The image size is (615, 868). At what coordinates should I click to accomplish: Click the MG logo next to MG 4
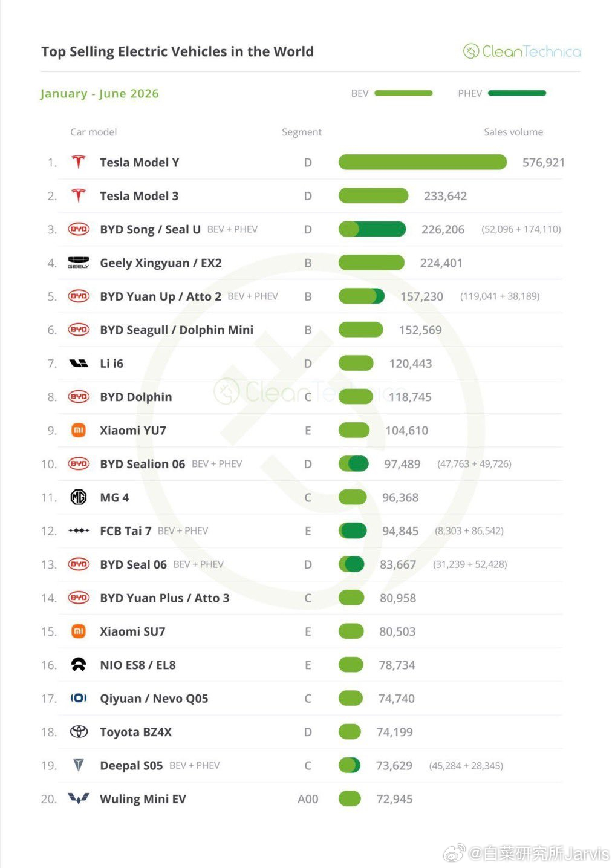pos(79,497)
